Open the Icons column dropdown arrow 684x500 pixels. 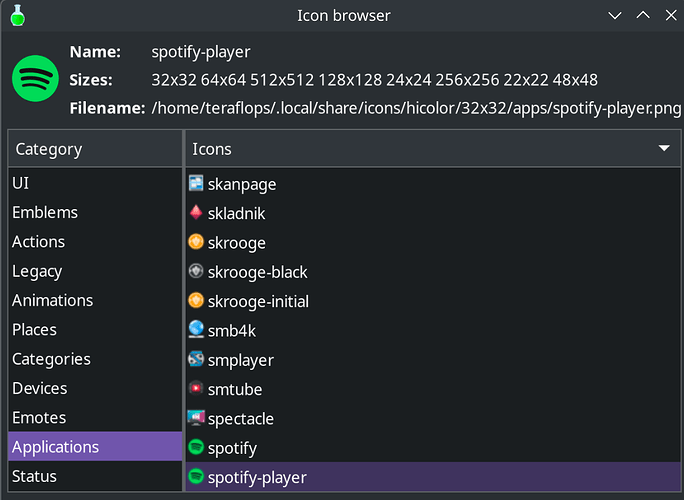tap(664, 148)
